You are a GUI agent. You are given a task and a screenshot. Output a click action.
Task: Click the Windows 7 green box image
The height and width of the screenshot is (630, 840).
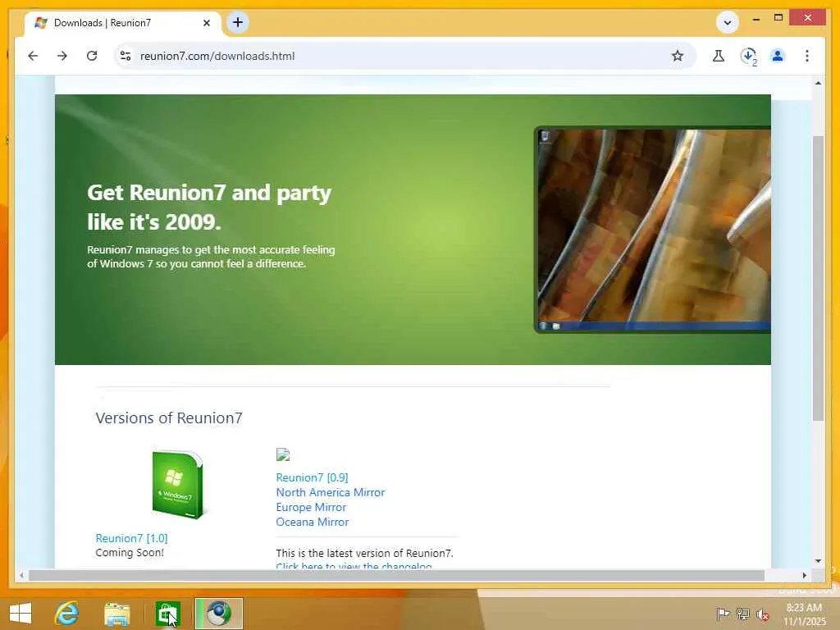[178, 485]
